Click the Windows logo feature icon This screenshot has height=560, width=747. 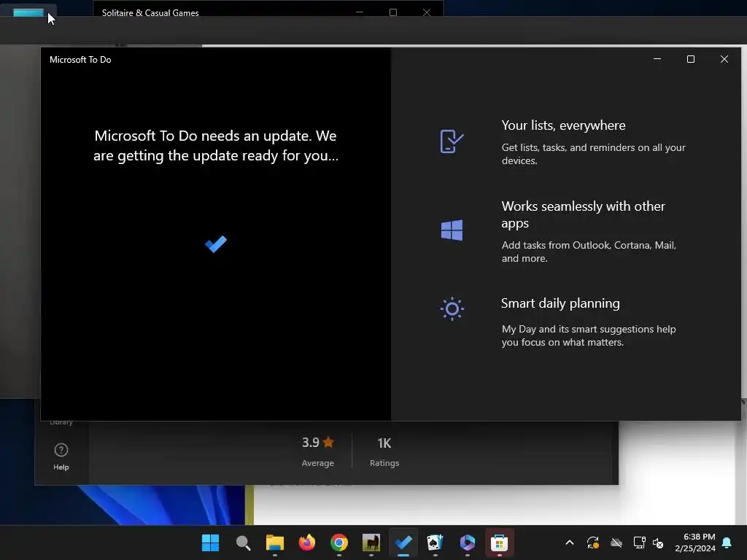coord(452,230)
